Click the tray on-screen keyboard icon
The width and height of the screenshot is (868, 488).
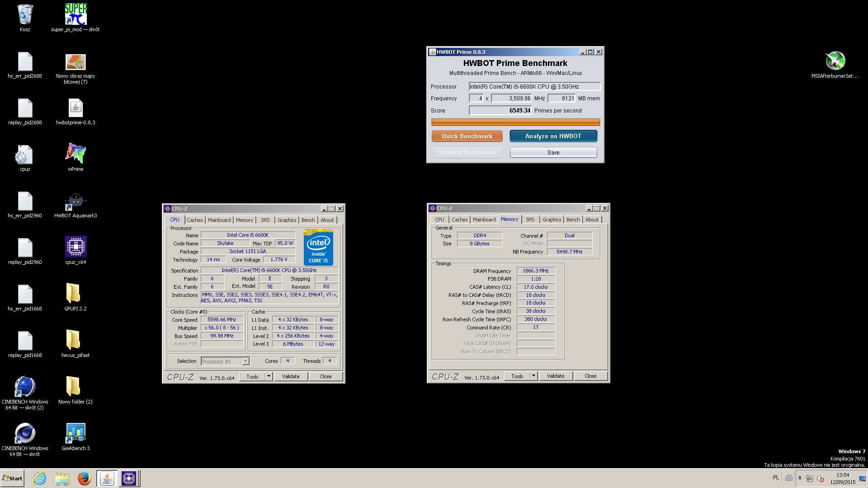coord(789,478)
